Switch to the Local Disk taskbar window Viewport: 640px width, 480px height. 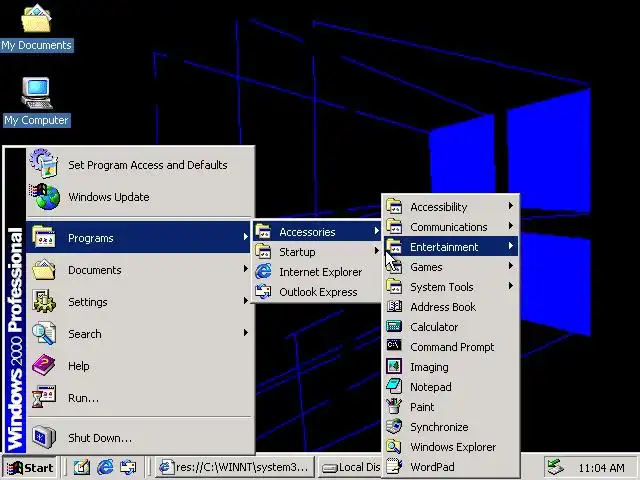(350, 467)
